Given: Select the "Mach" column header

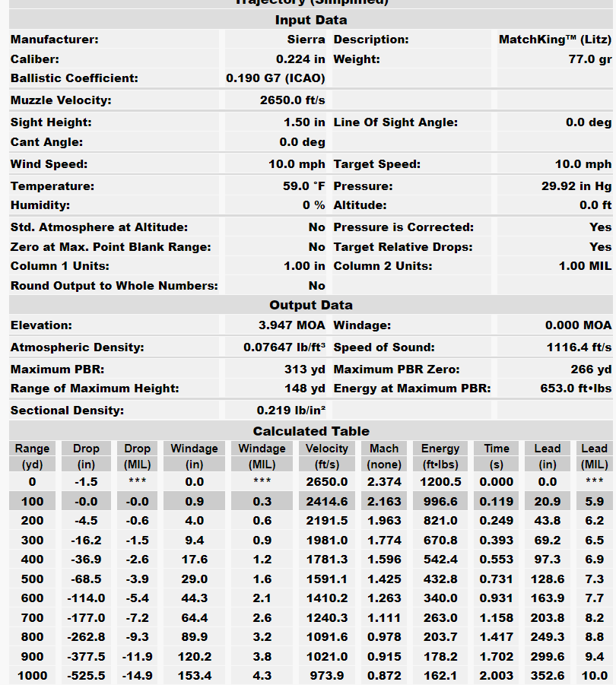Looking at the screenshot, I should point(384,449).
